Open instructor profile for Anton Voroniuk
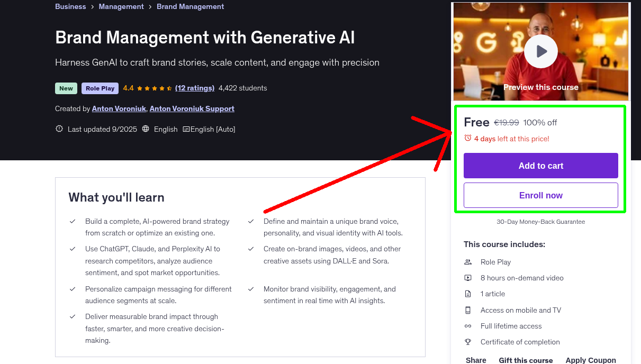This screenshot has width=641, height=364. coord(119,108)
